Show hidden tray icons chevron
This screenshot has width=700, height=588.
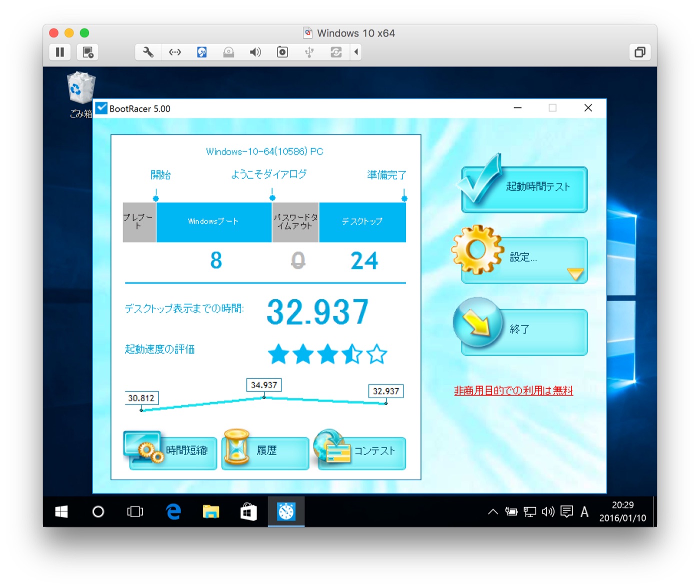click(x=492, y=512)
